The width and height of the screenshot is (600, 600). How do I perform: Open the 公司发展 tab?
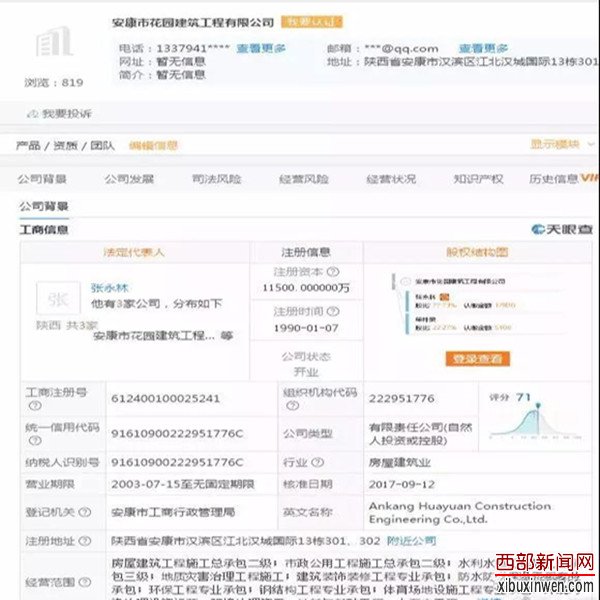(129, 179)
